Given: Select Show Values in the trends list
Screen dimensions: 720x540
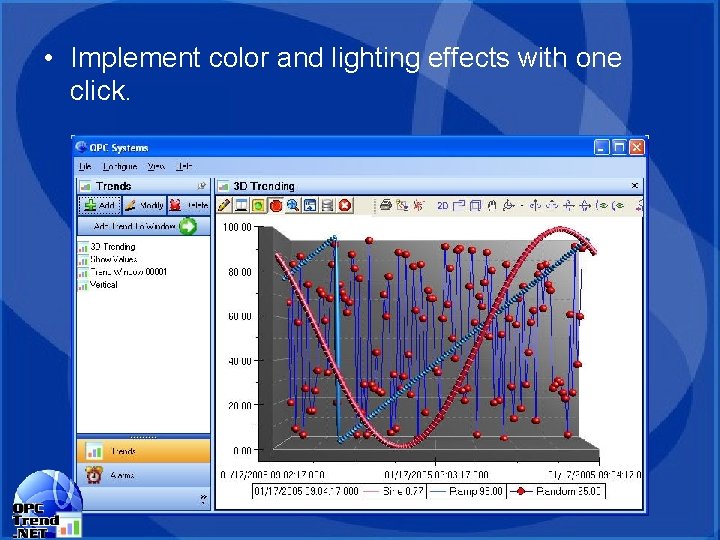Looking at the screenshot, I should [113, 259].
